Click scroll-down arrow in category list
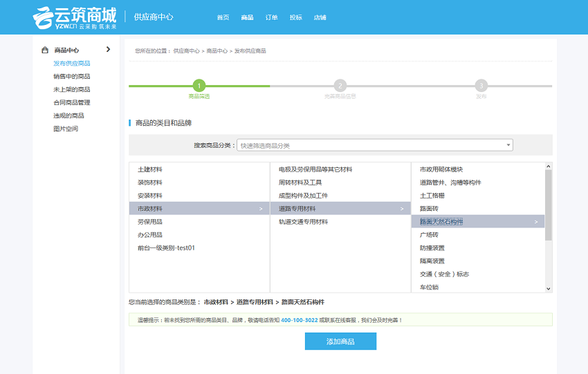This screenshot has height=374, width=588. [x=549, y=288]
